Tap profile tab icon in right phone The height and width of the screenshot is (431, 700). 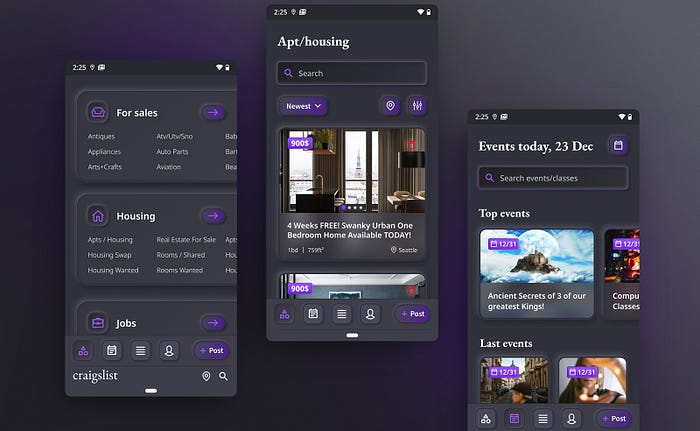571,418
